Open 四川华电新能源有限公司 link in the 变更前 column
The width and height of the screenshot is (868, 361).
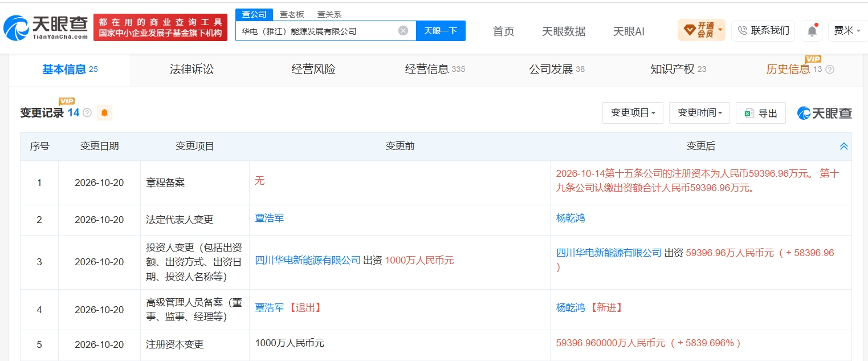point(308,260)
